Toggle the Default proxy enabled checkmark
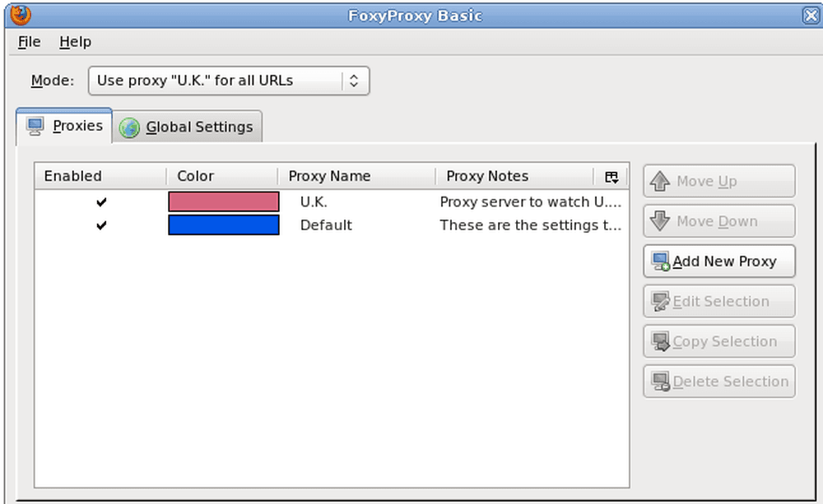Image resolution: width=823 pixels, height=504 pixels. (x=101, y=225)
